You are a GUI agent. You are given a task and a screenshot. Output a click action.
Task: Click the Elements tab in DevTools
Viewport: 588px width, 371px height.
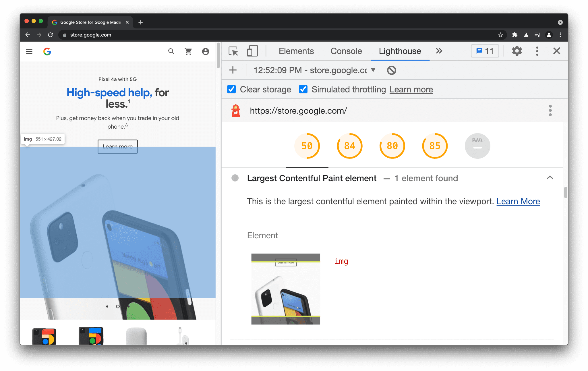tap(296, 51)
